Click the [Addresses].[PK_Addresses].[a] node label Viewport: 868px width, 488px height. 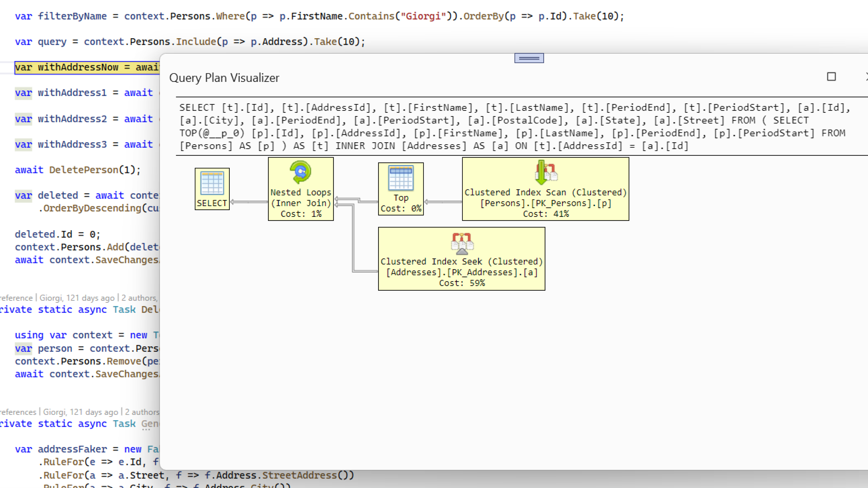click(462, 272)
